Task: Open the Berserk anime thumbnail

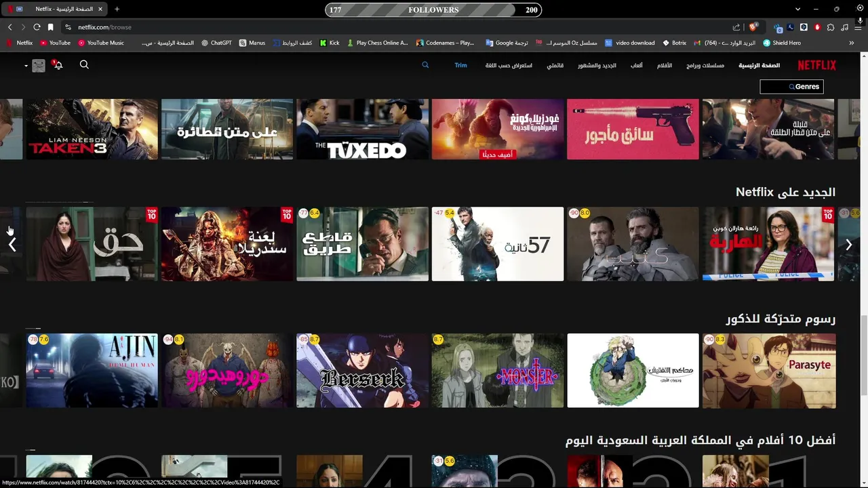Action: click(362, 370)
